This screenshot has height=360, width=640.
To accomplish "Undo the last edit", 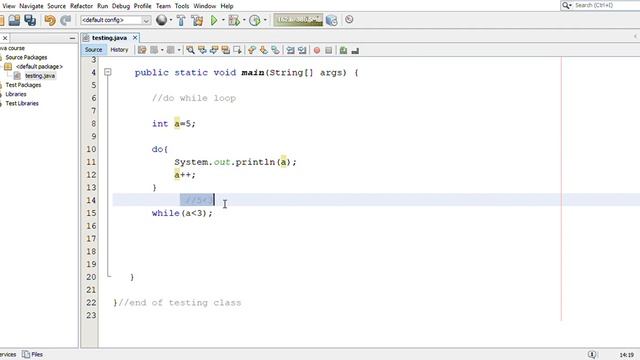I will point(50,20).
